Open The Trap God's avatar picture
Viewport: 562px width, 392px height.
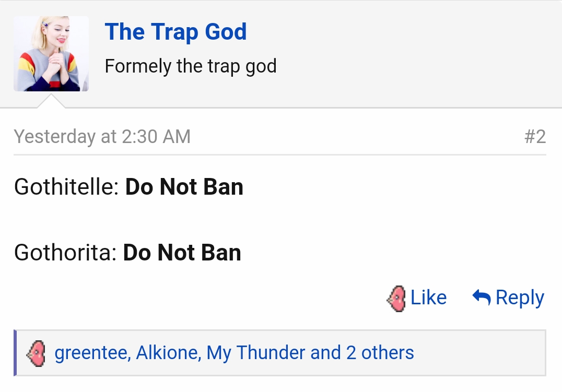click(x=51, y=54)
